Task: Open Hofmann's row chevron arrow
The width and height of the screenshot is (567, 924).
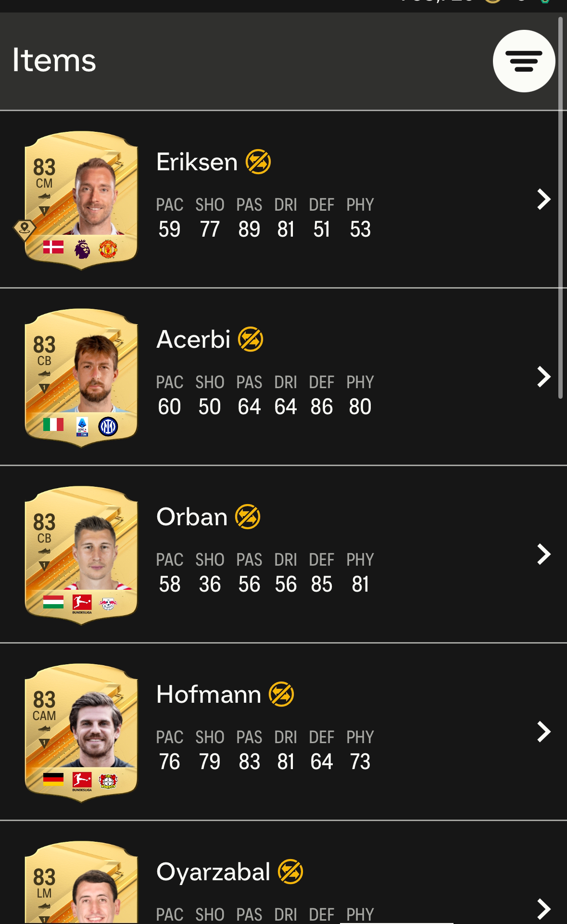Action: pyautogui.click(x=543, y=732)
